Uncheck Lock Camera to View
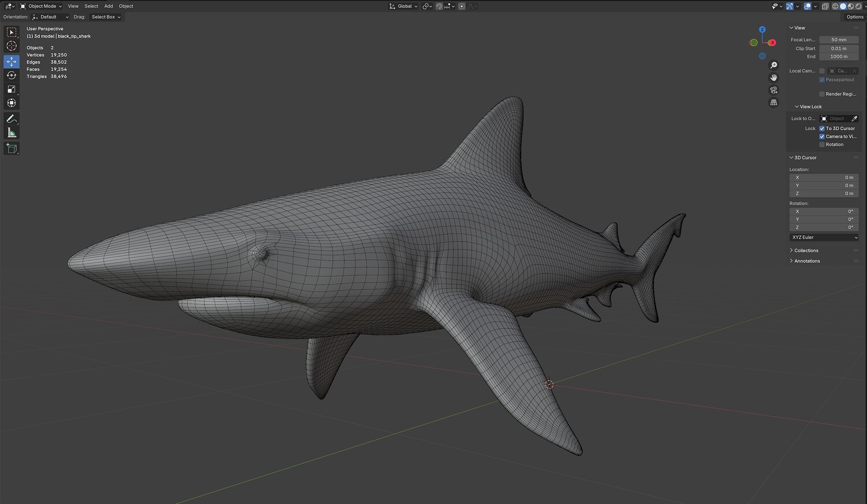The width and height of the screenshot is (867, 504). (x=822, y=136)
